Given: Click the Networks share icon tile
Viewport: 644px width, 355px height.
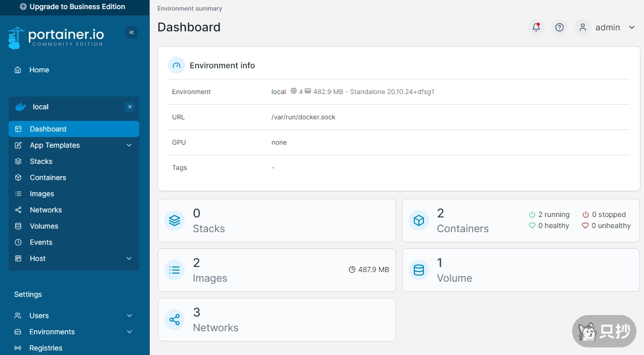Looking at the screenshot, I should click(x=175, y=320).
